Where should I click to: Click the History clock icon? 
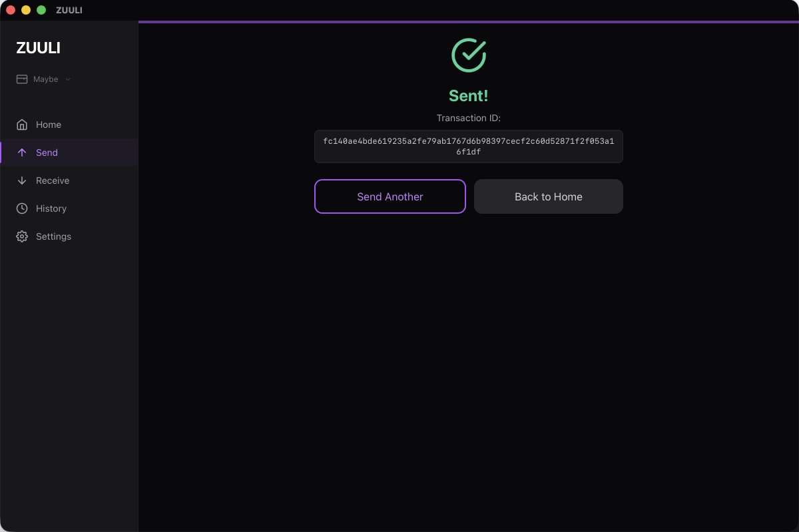pos(22,208)
